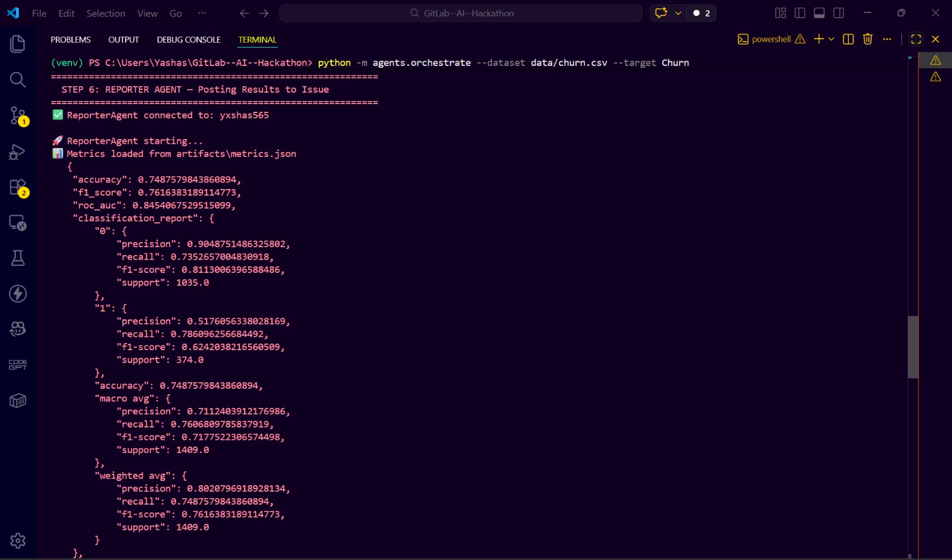The height and width of the screenshot is (560, 952).
Task: Kill the terminal with the trash icon
Action: click(868, 39)
